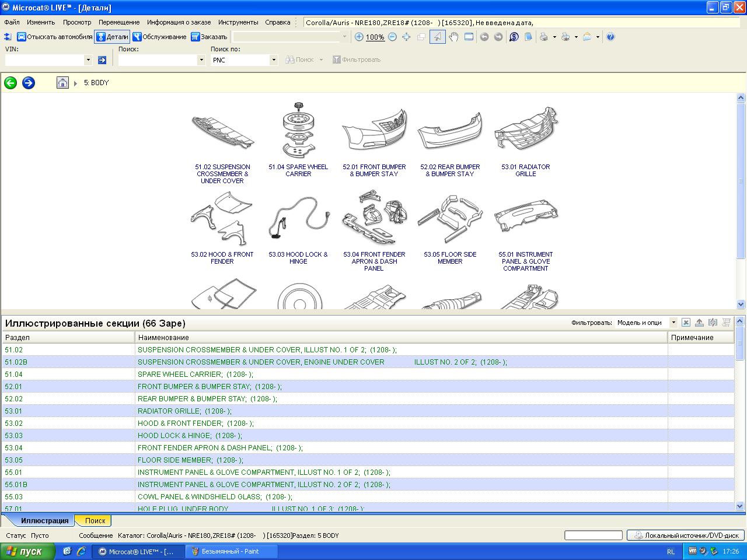Expand the VIN combo box arrow

(88, 60)
